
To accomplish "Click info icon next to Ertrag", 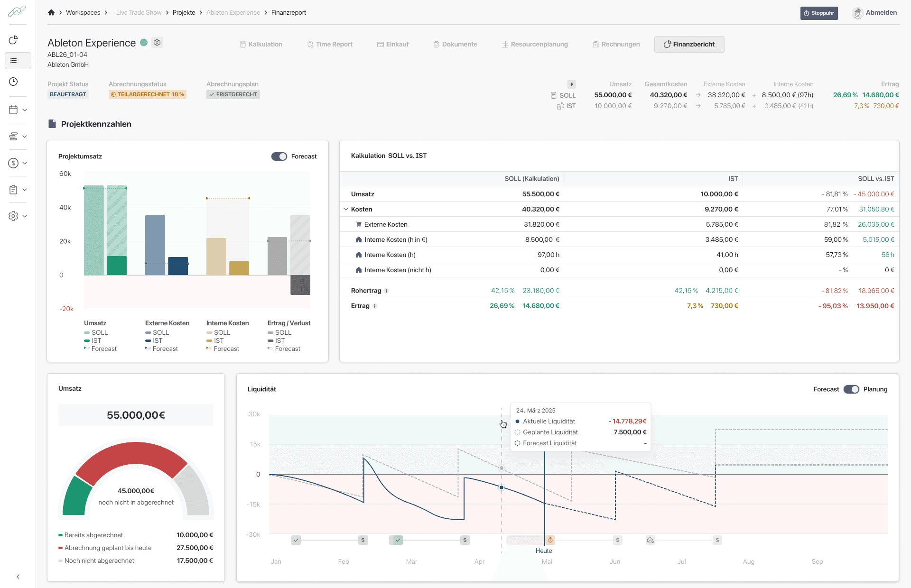I will pos(375,306).
